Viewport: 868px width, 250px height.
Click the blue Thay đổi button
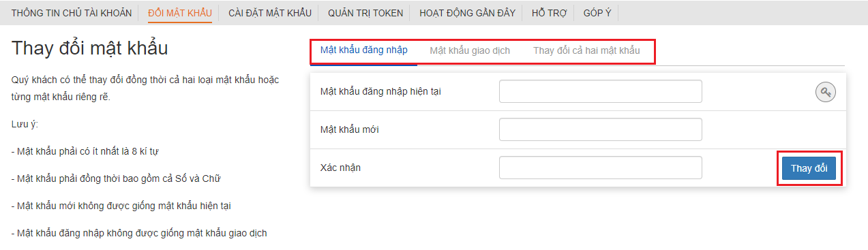809,168
